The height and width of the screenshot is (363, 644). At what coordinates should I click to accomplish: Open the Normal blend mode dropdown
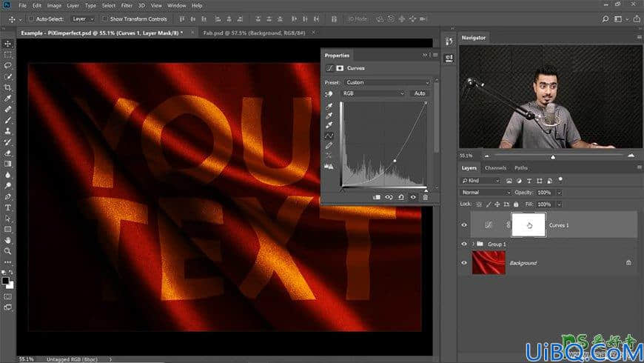(x=485, y=193)
